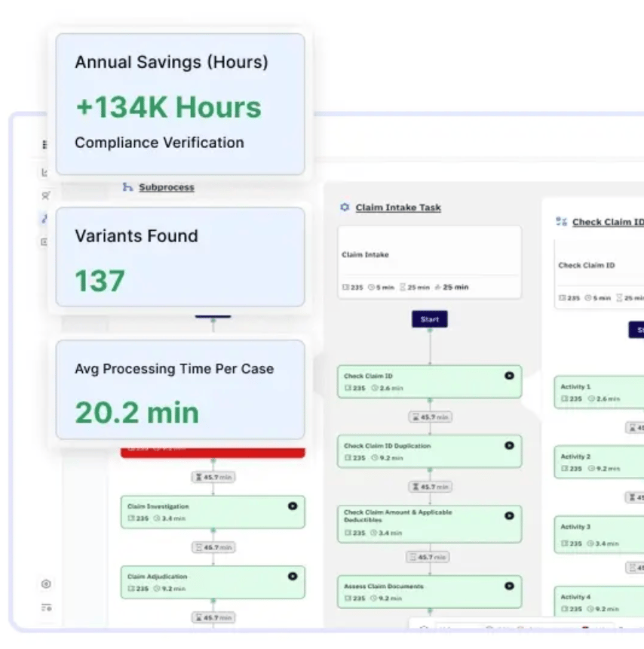Click the target settings icon in left sidebar
This screenshot has height=649, width=644.
(46, 584)
